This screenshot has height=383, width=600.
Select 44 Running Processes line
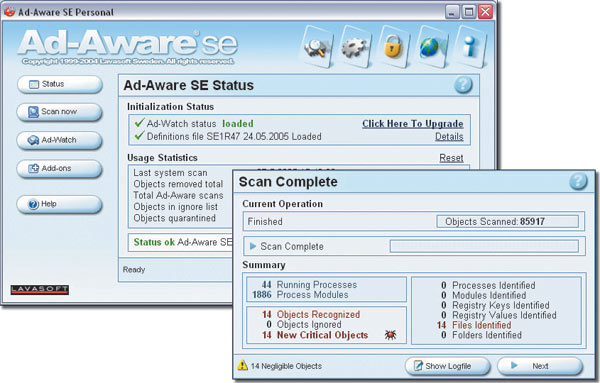[309, 285]
